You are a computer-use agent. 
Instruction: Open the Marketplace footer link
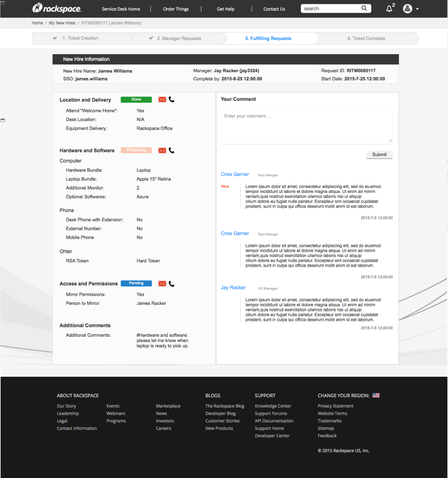point(168,406)
